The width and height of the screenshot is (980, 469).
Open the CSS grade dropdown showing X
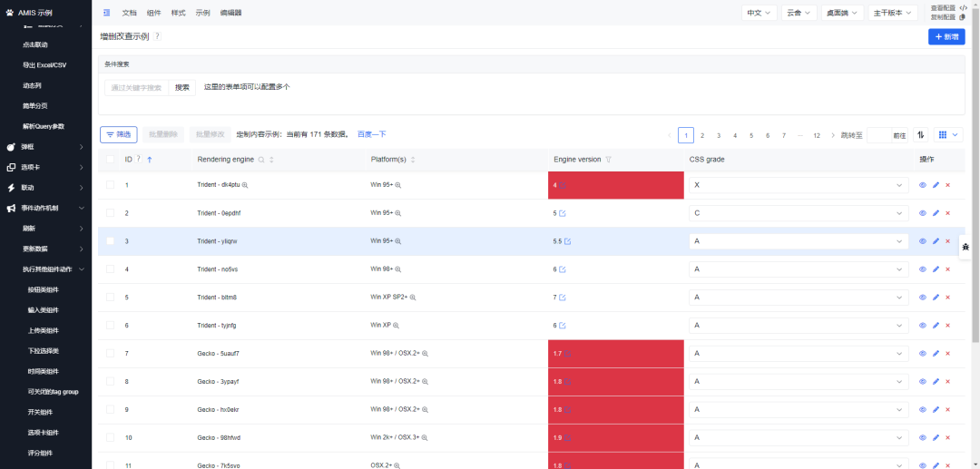pos(797,185)
